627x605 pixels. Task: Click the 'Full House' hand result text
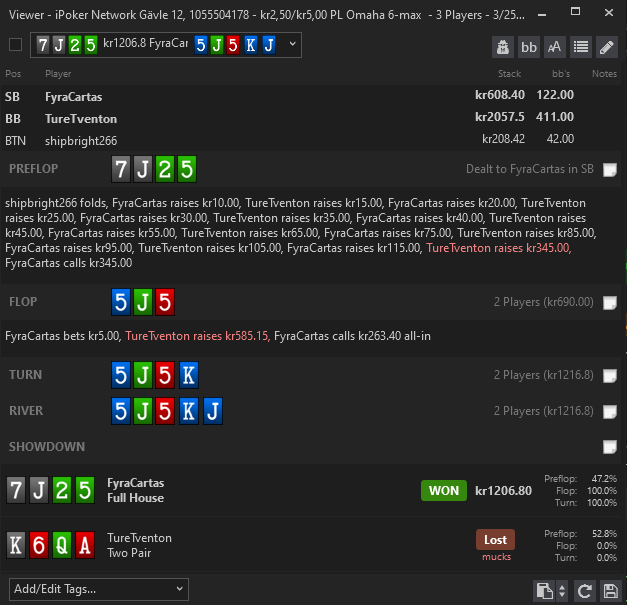pyautogui.click(x=135, y=498)
